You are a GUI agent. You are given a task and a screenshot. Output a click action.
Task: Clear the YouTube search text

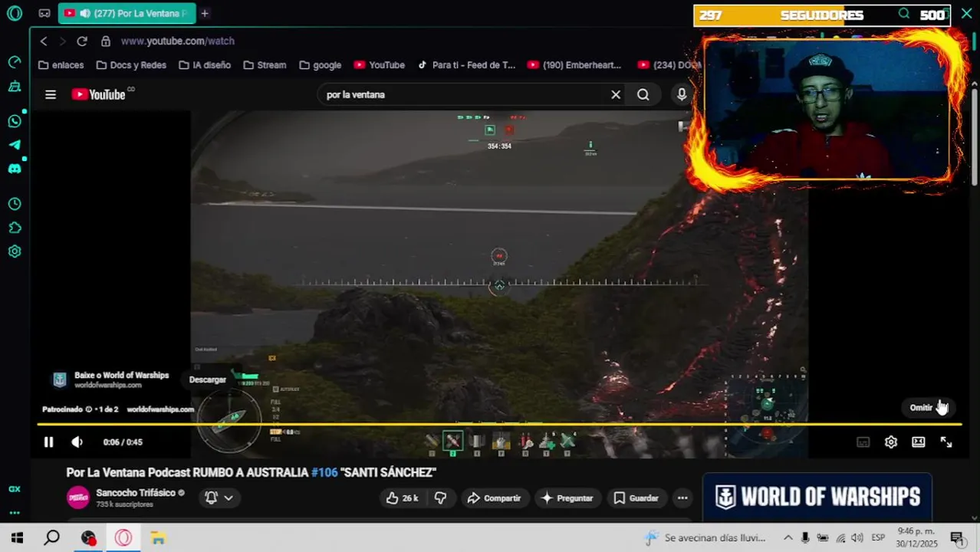click(616, 95)
